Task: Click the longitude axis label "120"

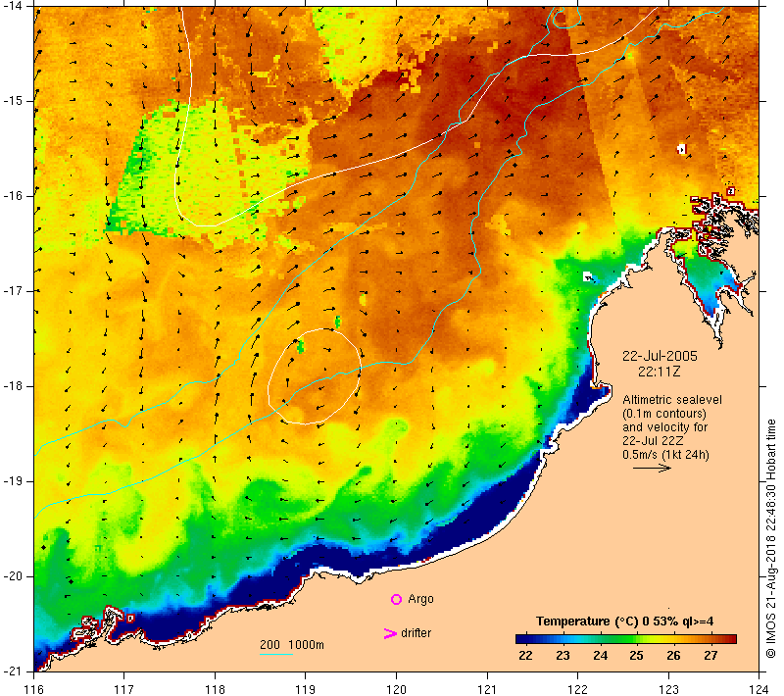Action: pos(397,689)
